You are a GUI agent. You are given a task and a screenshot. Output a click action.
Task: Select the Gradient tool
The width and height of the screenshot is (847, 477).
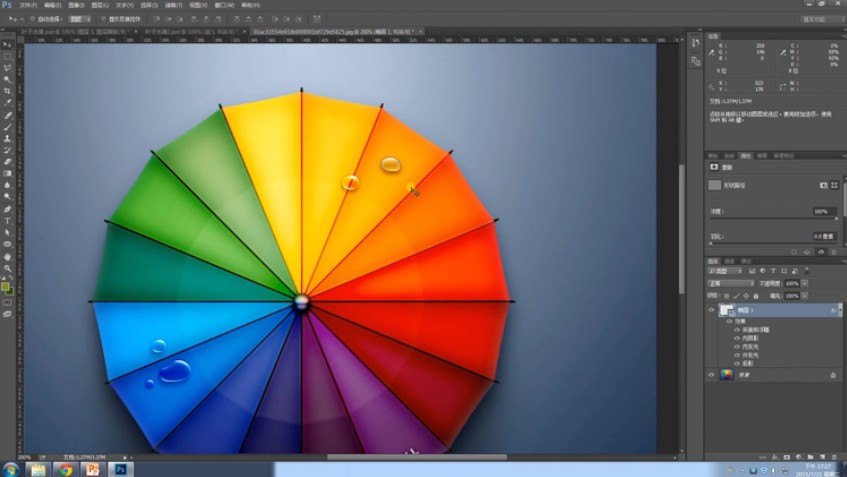pos(7,173)
